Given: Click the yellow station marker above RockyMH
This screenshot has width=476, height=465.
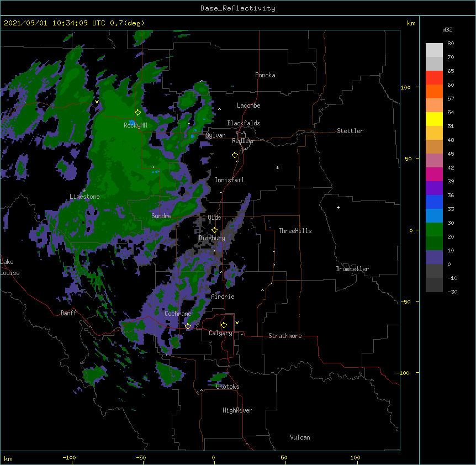Looking at the screenshot, I should [x=137, y=113].
